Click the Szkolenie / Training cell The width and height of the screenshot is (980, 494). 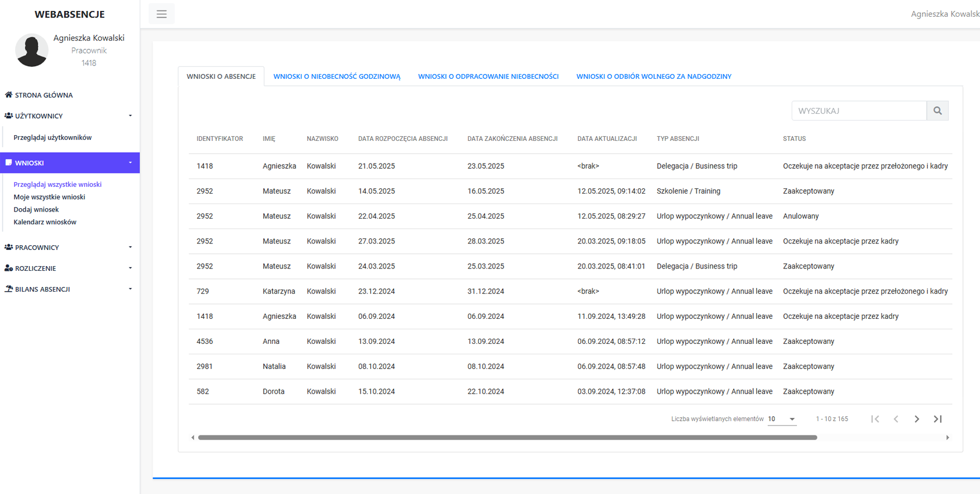(688, 191)
